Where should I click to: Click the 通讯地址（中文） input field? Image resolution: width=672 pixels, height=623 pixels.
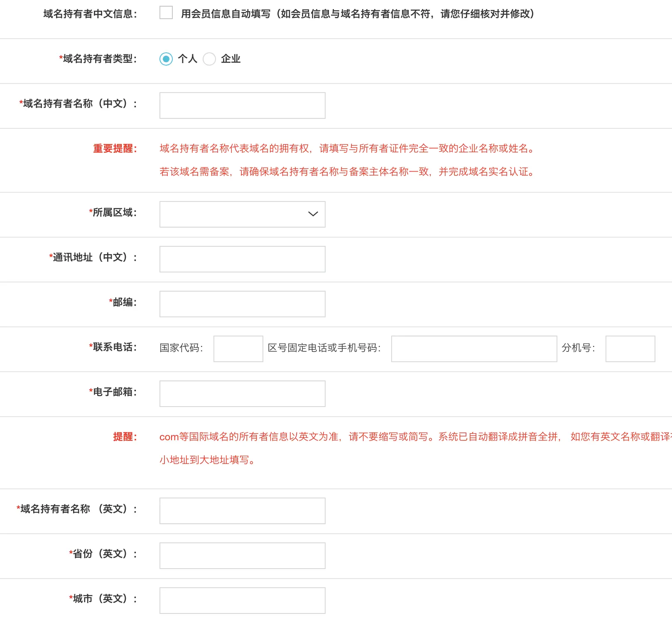click(x=242, y=259)
